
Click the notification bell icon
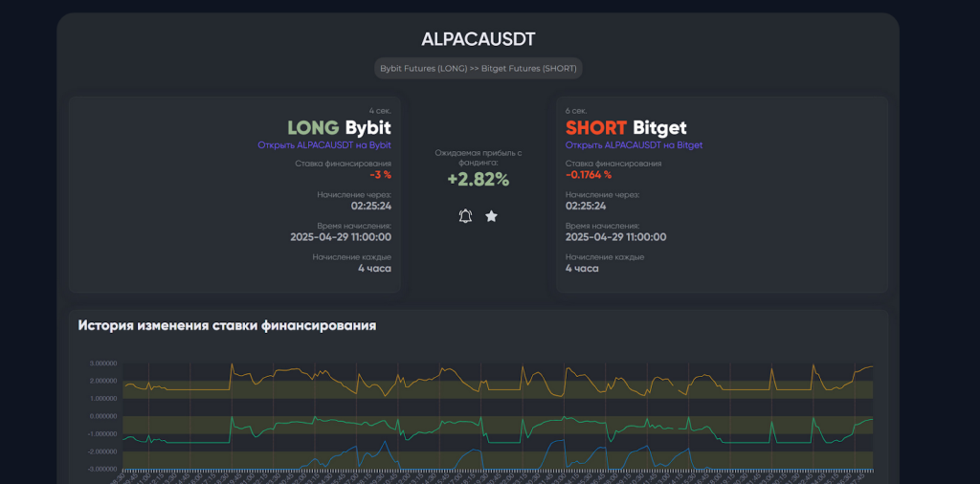pyautogui.click(x=465, y=216)
